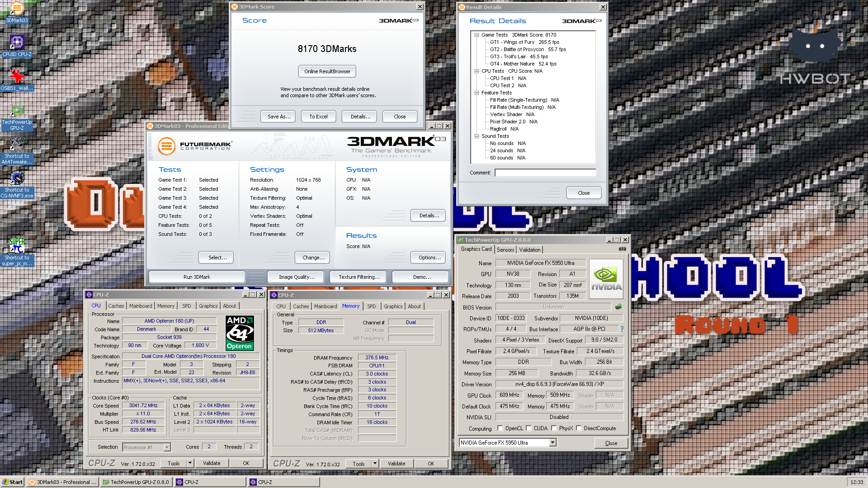The width and height of the screenshot is (868, 488).
Task: Click Validate in left CPU-Z window
Action: [x=212, y=463]
